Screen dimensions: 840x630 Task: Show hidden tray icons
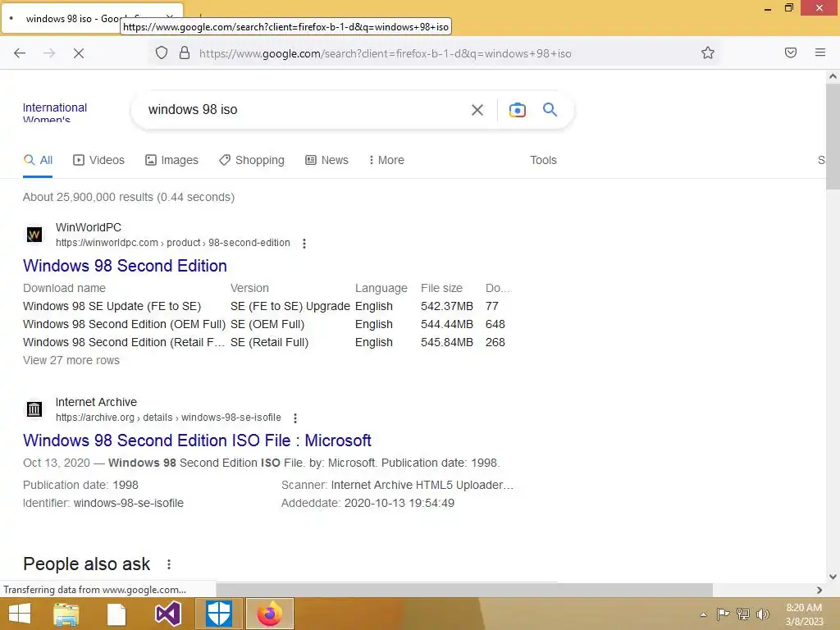pyautogui.click(x=703, y=615)
